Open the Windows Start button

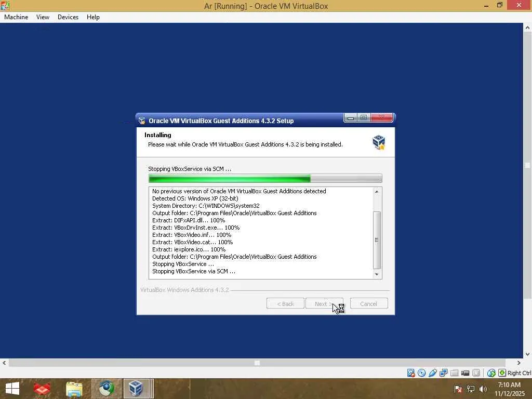tap(12, 389)
